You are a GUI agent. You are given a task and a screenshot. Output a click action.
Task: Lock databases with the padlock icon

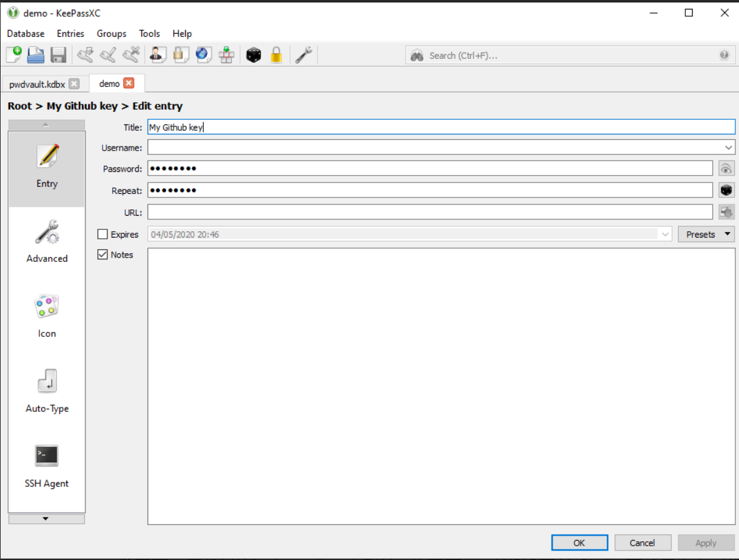[276, 55]
